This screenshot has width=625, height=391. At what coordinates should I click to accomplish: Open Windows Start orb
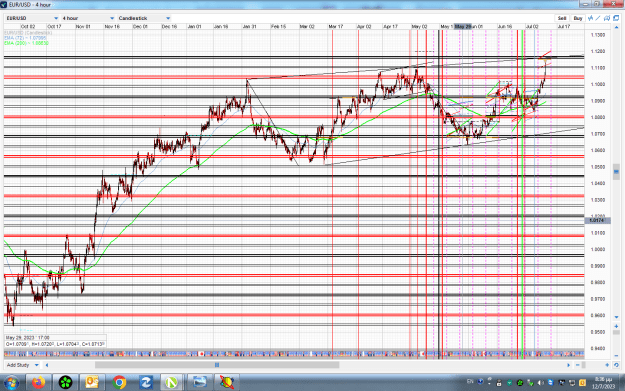point(11,383)
